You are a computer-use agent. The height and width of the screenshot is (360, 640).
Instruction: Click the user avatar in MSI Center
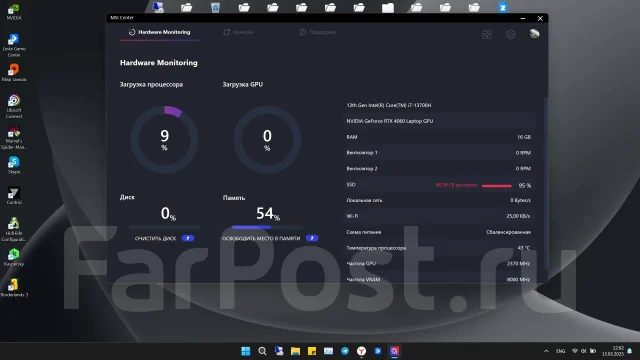tap(534, 34)
